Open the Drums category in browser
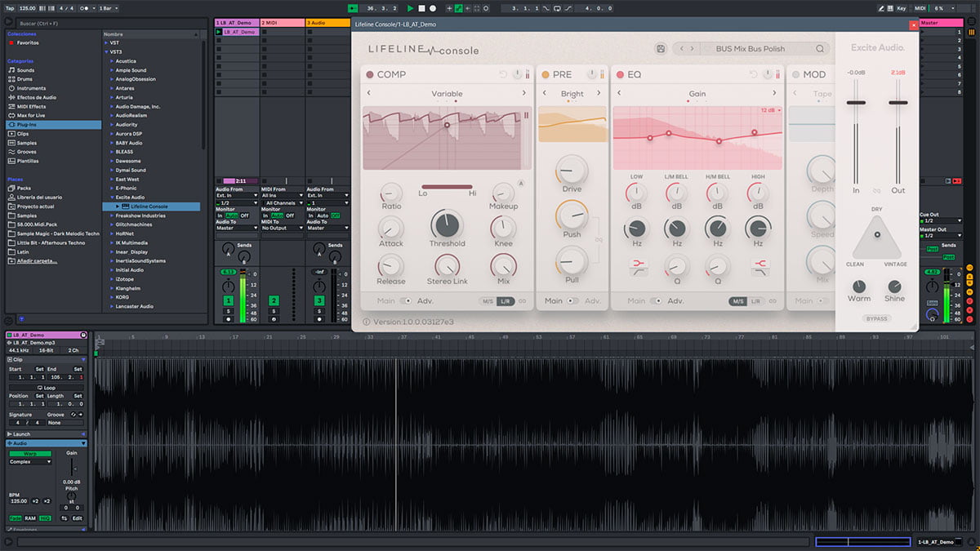Viewport: 980px width, 551px height. (25, 79)
